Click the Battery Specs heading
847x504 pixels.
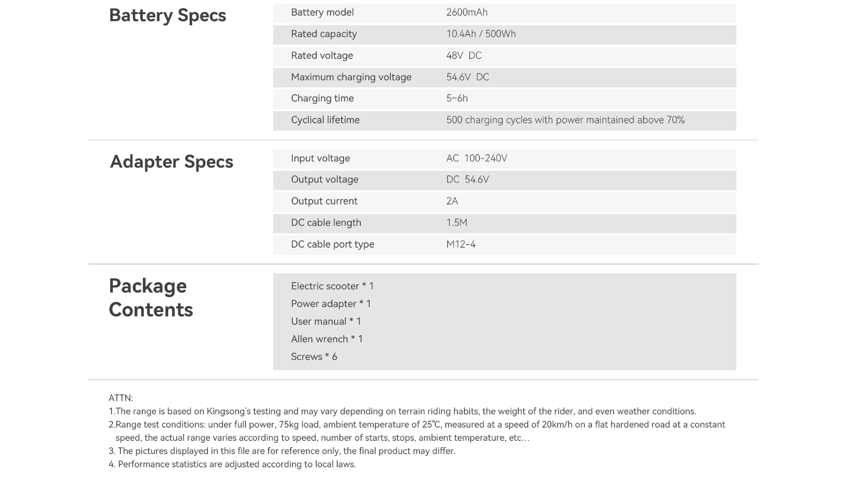[x=167, y=16]
